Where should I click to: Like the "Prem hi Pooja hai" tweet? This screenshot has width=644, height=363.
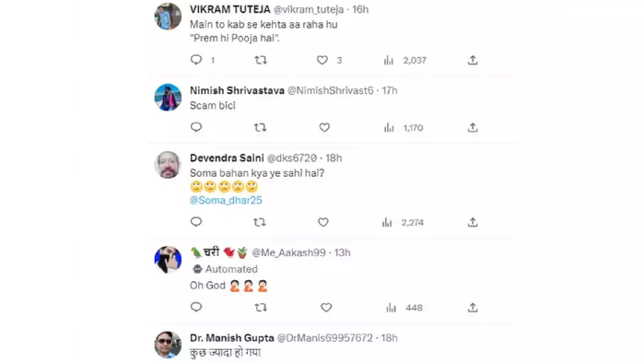(x=322, y=60)
